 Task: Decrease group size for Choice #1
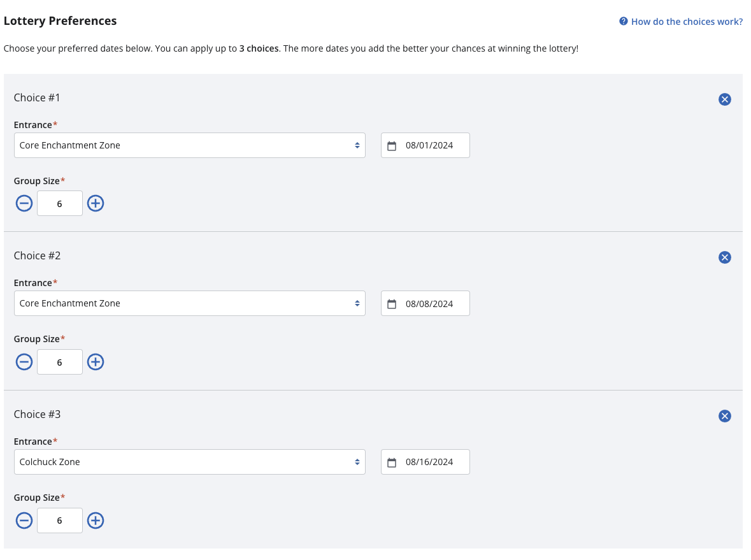pyautogui.click(x=24, y=204)
